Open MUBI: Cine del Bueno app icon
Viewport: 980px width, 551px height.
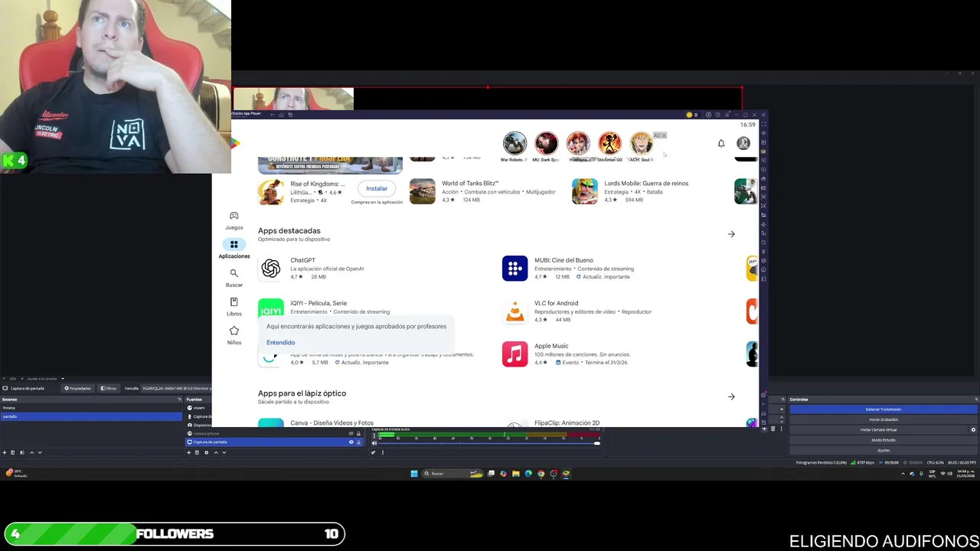[x=514, y=269]
